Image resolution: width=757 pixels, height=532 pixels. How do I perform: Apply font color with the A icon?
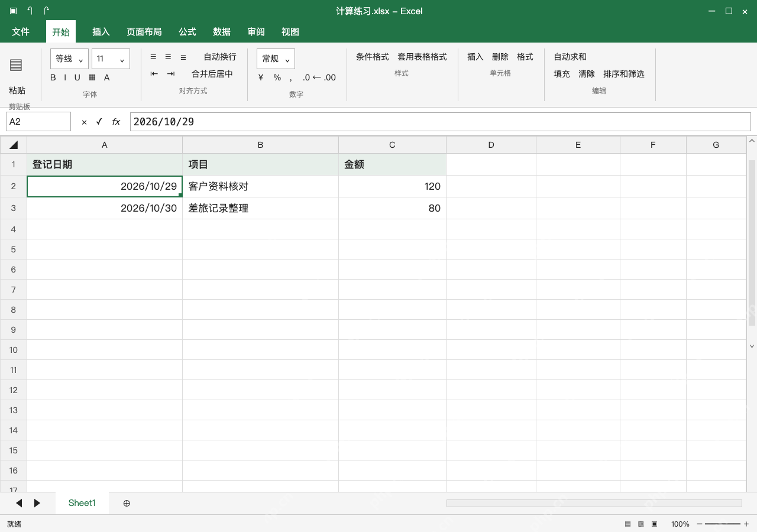107,77
